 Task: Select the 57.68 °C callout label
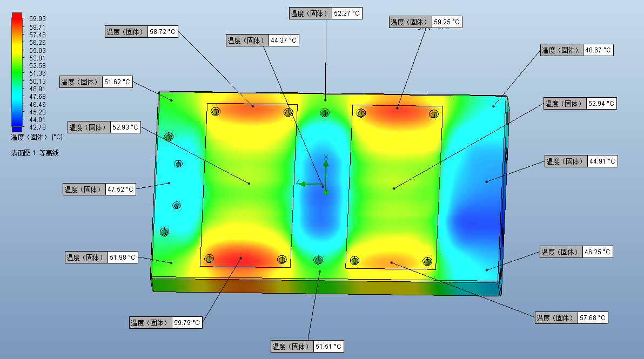tap(571, 318)
